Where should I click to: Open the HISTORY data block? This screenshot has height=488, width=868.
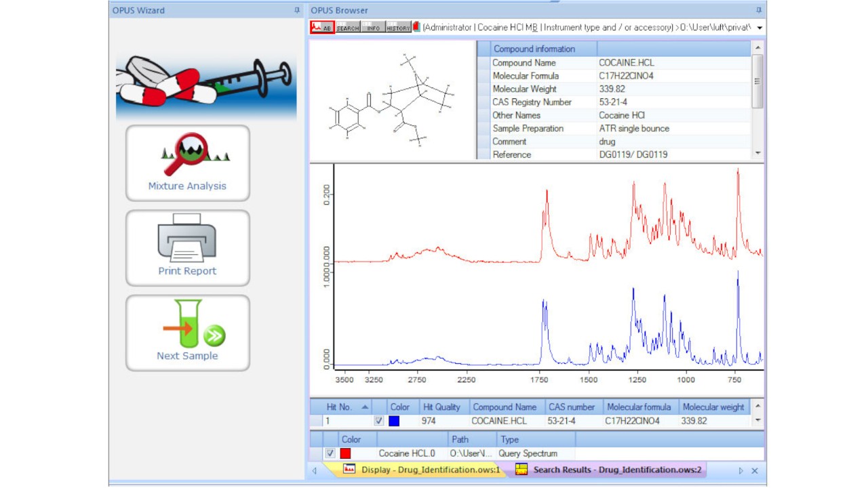pos(398,27)
